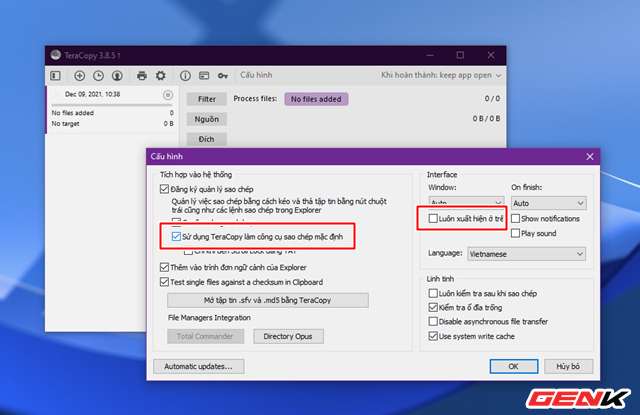Open the On finish dropdown
Screen dimensions: 640x415
[549, 203]
